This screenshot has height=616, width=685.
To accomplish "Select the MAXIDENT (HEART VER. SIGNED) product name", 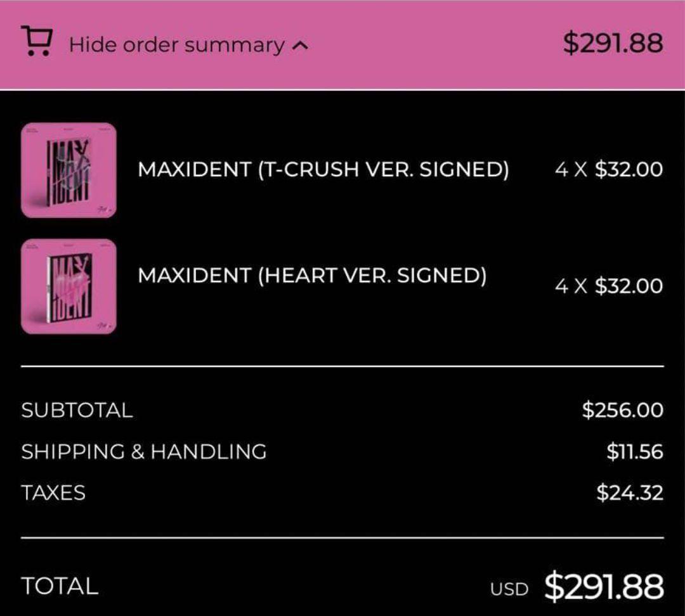I will [312, 276].
